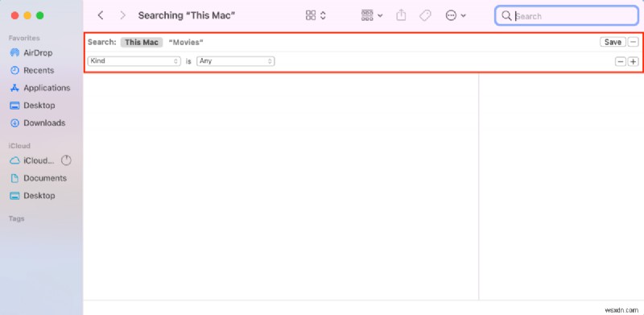Save the current search

pos(613,42)
